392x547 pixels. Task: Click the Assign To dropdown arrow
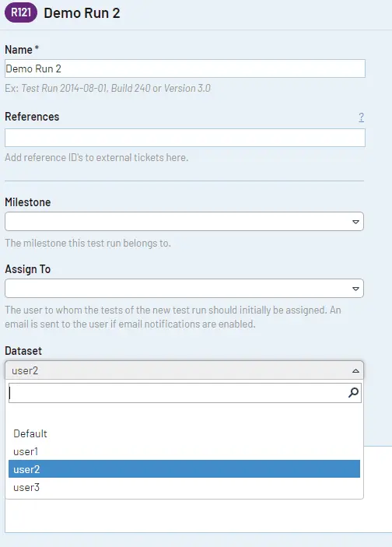[355, 289]
